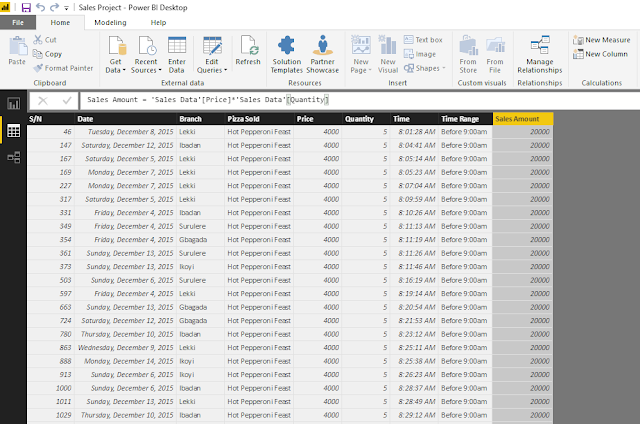Select the Price column header
This screenshot has width=640, height=424.
318,119
